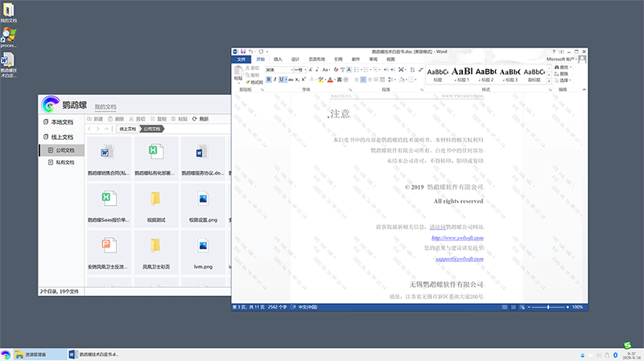Click the Save icon in Word's quick access toolbar
This screenshot has width=644, height=361.
coord(243,51)
